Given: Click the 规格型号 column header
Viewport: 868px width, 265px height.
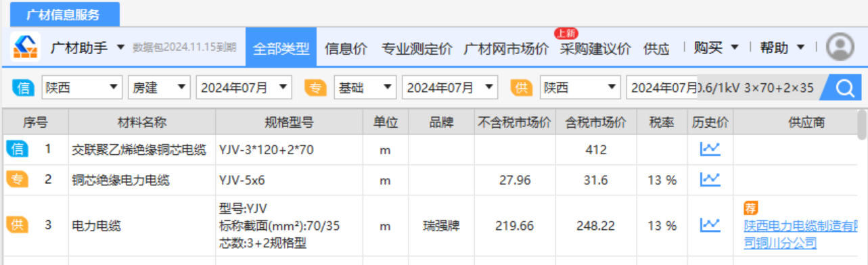Looking at the screenshot, I should (289, 122).
